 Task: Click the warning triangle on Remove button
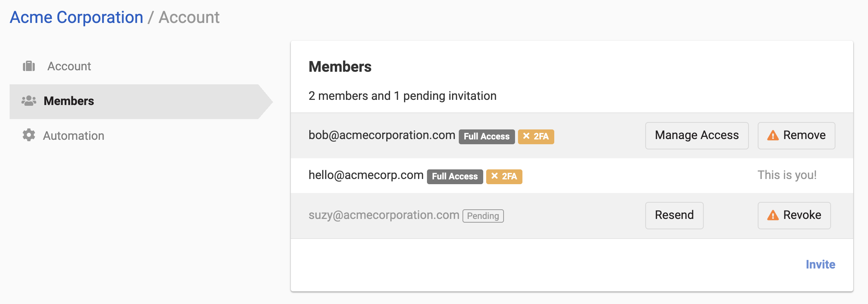coord(773,135)
